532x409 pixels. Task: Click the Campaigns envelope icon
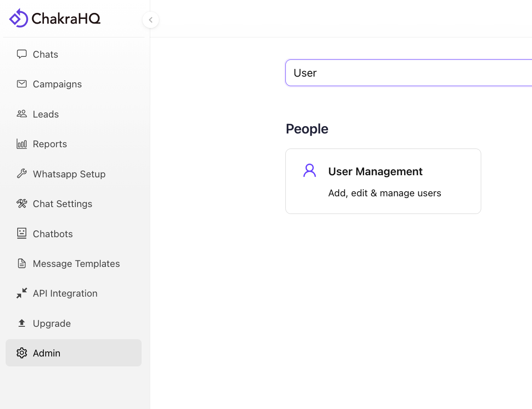pyautogui.click(x=22, y=84)
